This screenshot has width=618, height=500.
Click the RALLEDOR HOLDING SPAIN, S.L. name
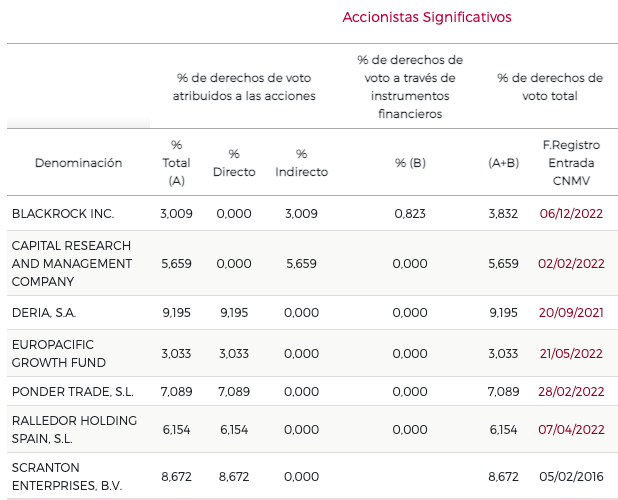pyautogui.click(x=74, y=429)
